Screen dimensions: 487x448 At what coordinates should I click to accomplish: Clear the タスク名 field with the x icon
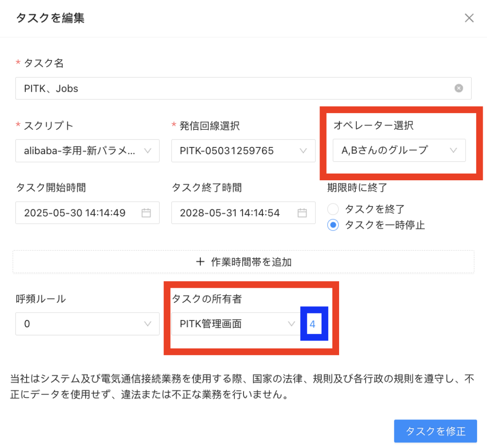pyautogui.click(x=459, y=88)
